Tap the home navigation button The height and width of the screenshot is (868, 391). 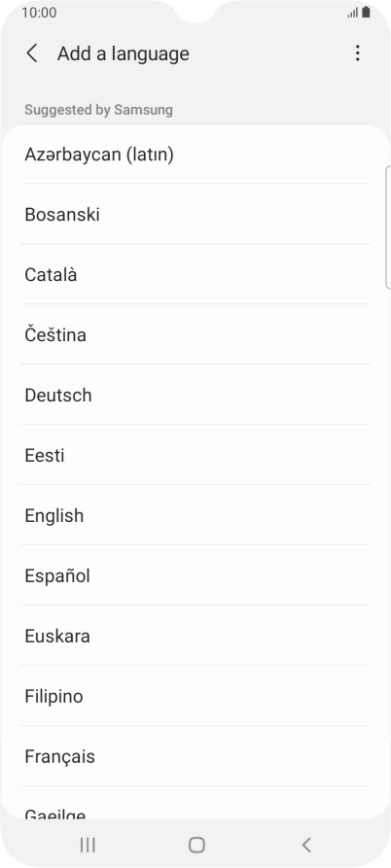pos(196,845)
